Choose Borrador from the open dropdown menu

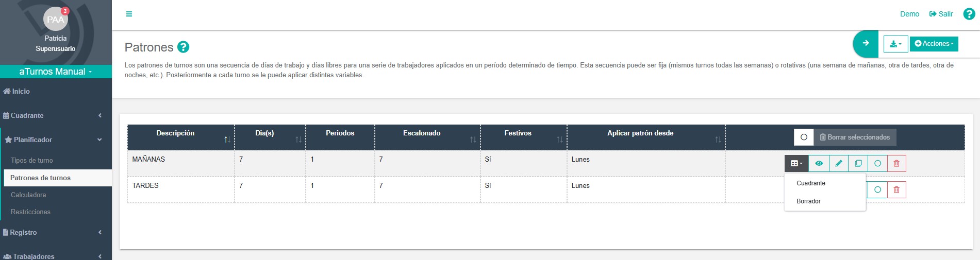click(808, 201)
